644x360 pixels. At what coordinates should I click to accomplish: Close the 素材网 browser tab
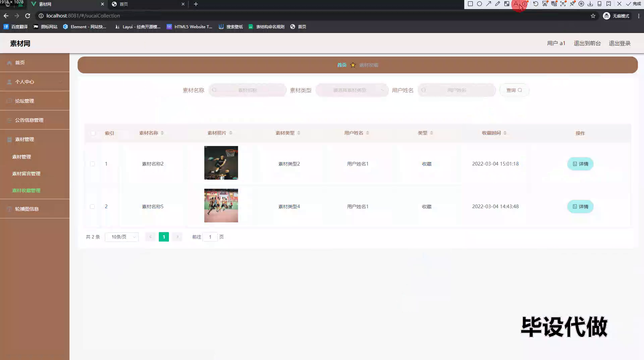[102, 4]
